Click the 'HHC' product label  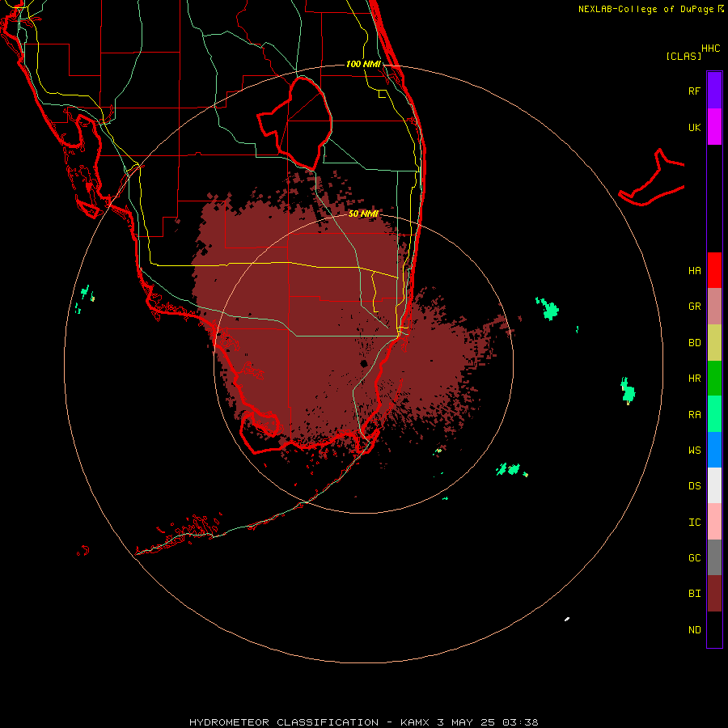(711, 49)
